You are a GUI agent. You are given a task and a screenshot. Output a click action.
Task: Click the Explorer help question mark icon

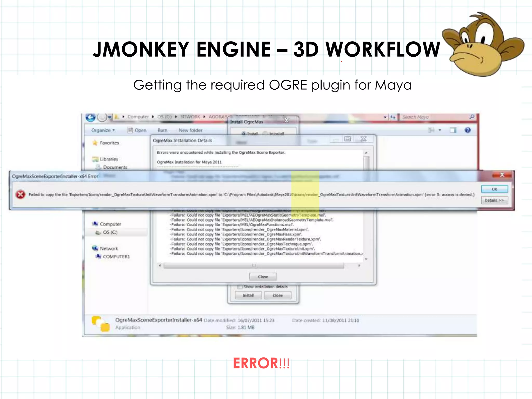(468, 130)
